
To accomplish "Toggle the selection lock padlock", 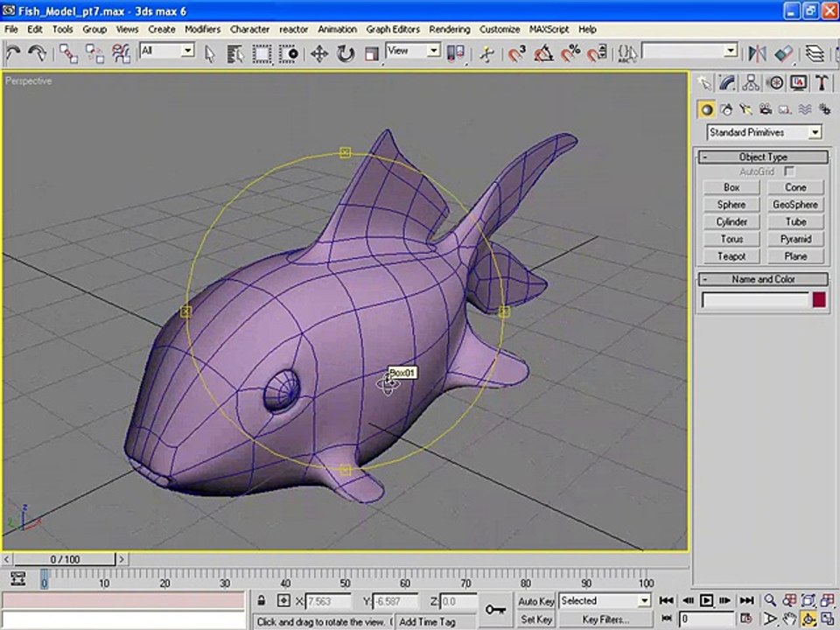I will pos(261,600).
